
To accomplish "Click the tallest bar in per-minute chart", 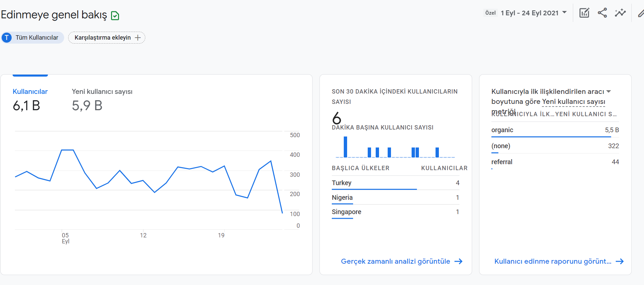I will [345, 147].
